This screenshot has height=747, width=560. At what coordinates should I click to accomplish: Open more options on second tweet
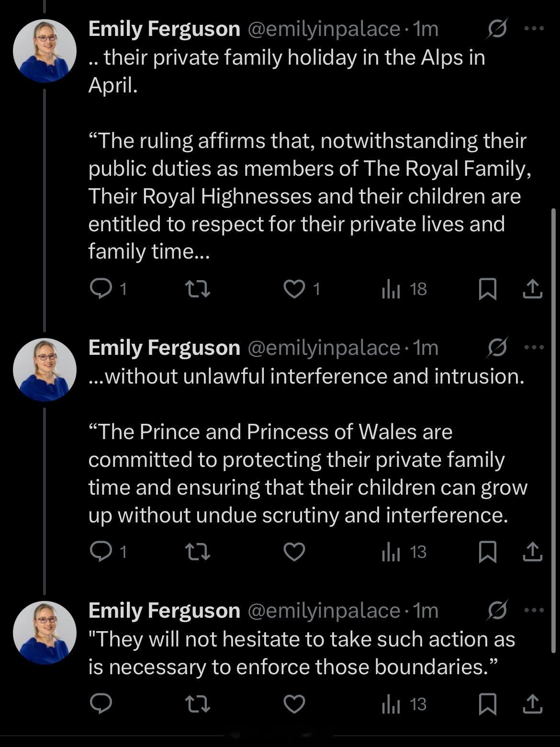coord(534,347)
